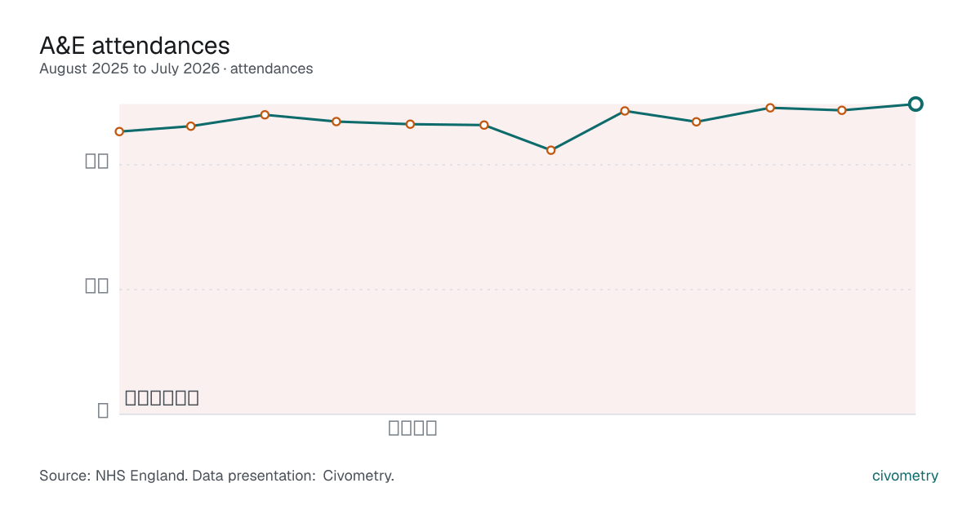The width and height of the screenshot is (980, 514).
Task: Click the October 2025 data point marker
Action: [265, 115]
